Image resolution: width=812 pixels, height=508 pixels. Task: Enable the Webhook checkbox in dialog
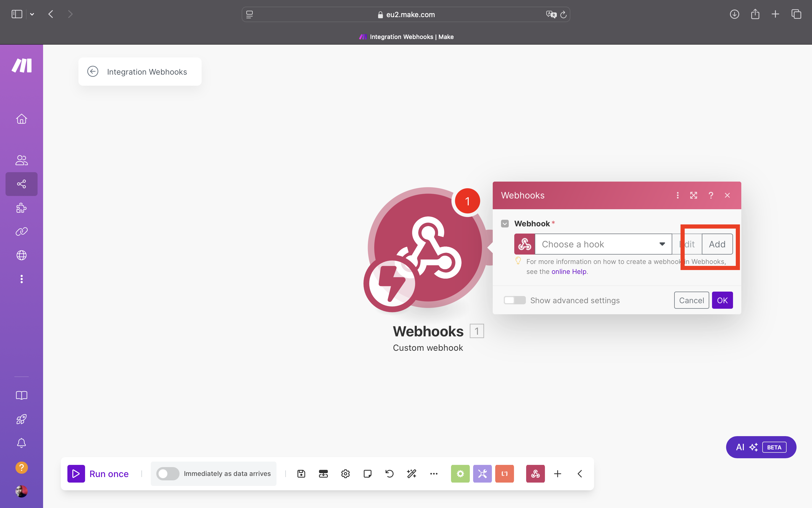[x=505, y=223]
